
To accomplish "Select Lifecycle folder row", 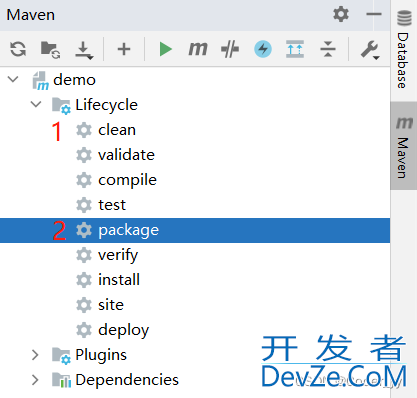I will coord(195,105).
